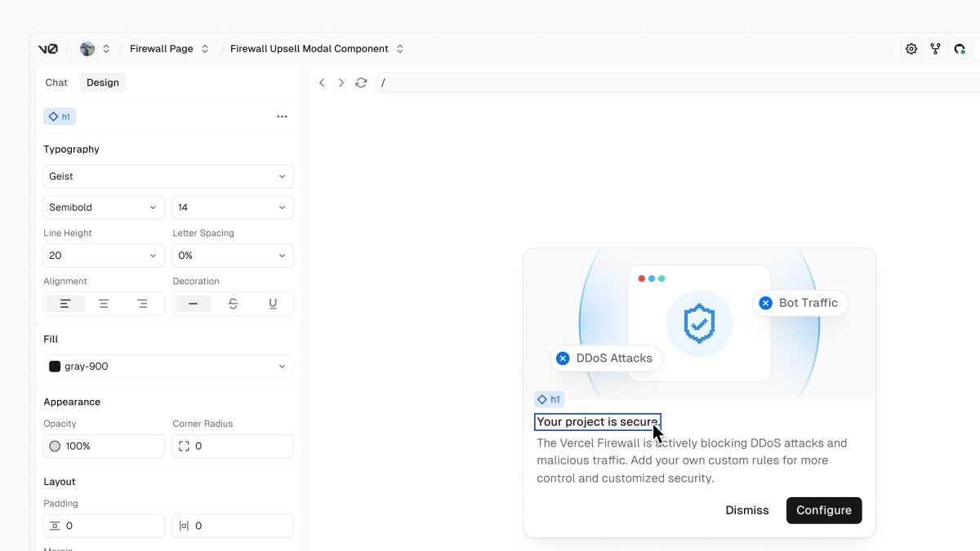The image size is (980, 551).
Task: Go back in preview browser
Action: click(x=322, y=82)
